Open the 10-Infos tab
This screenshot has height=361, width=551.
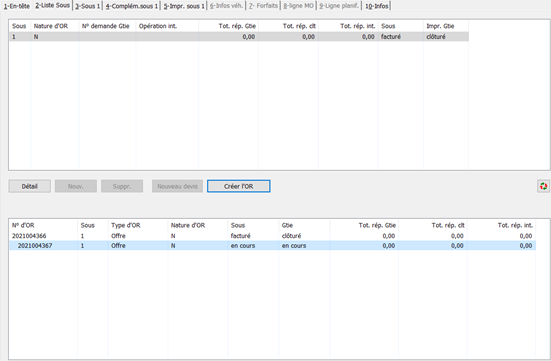click(x=377, y=6)
